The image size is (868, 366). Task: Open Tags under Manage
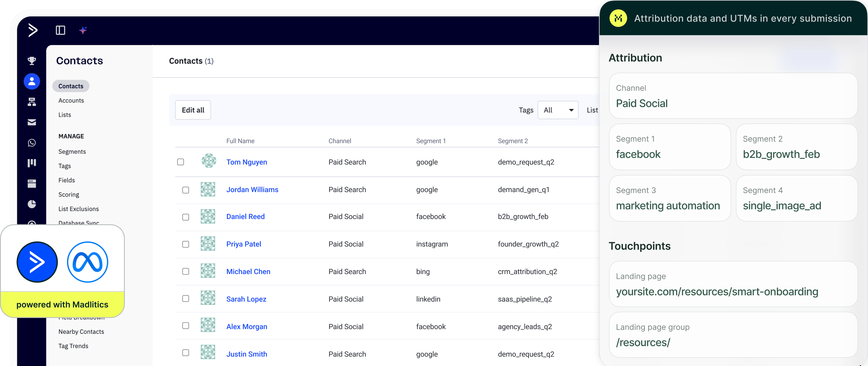click(65, 166)
